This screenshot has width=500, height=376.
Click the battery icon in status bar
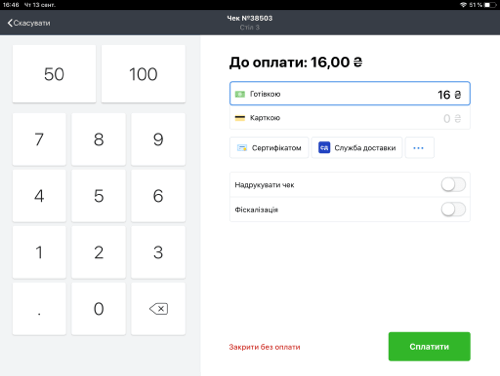(x=490, y=5)
